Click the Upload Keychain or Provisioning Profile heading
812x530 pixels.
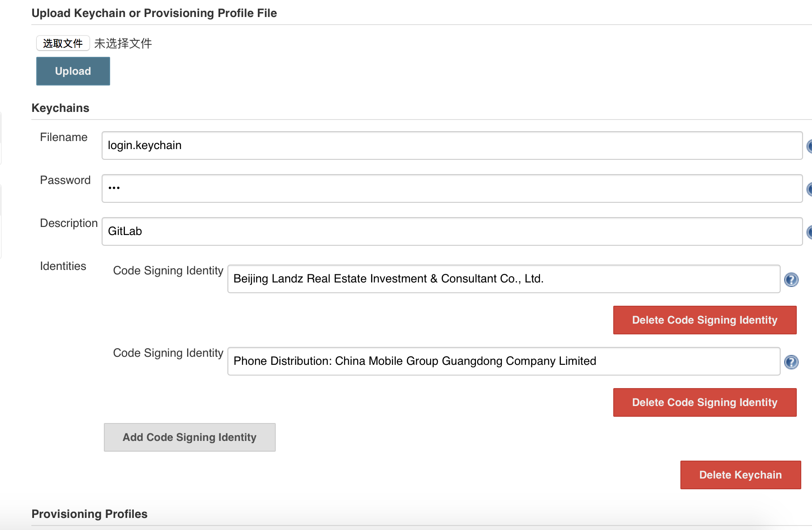[154, 13]
